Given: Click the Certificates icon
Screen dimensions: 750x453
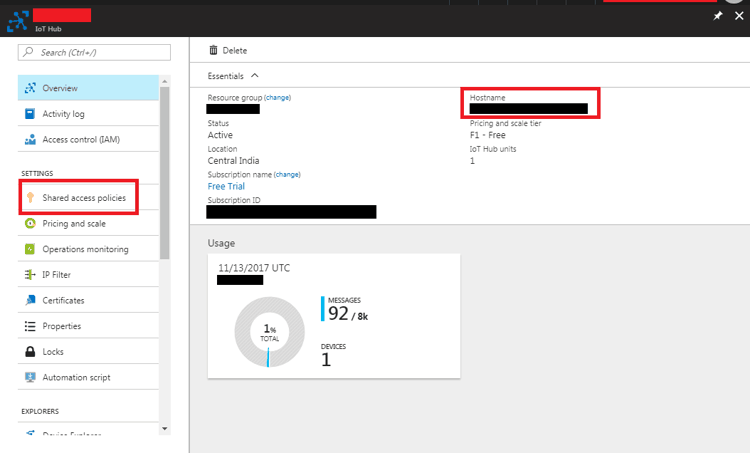Looking at the screenshot, I should tap(30, 300).
